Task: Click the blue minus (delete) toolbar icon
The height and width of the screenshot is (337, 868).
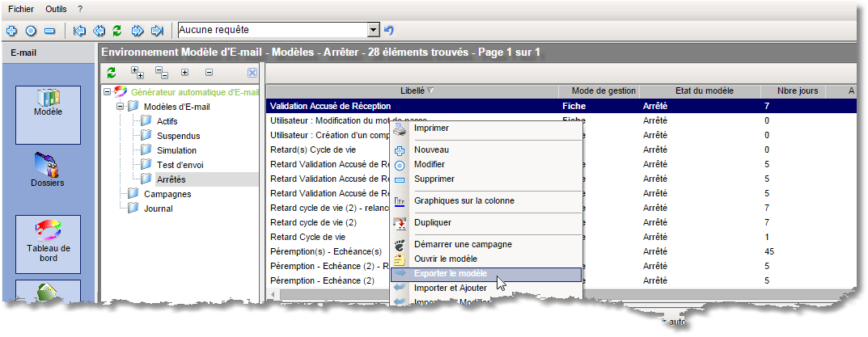Action: [x=50, y=31]
